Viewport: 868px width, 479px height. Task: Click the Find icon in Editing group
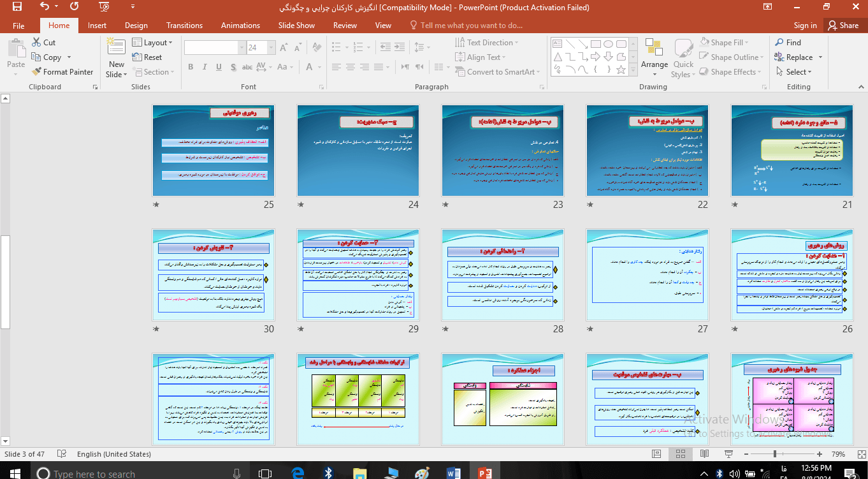click(x=788, y=43)
